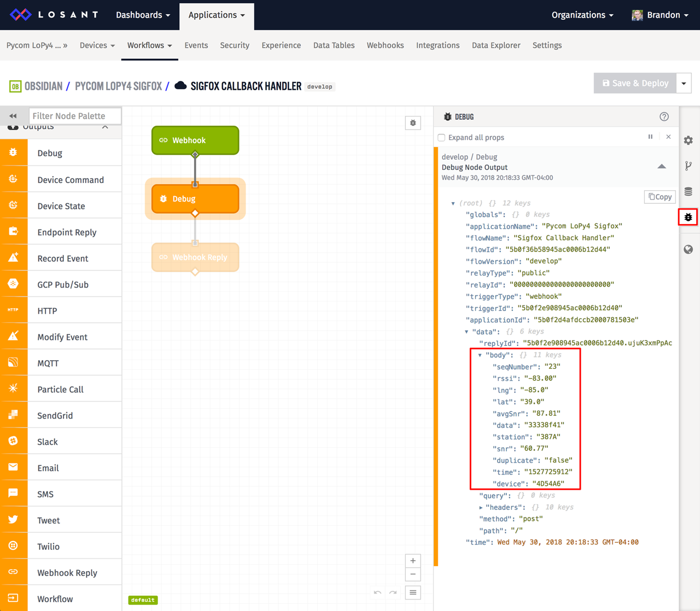Viewport: 700px width, 611px height.
Task: Select the Device State palette icon
Action: 14,205
